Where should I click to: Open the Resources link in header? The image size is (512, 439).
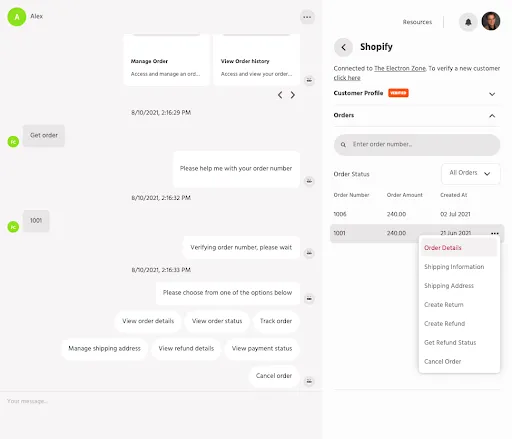coord(417,22)
